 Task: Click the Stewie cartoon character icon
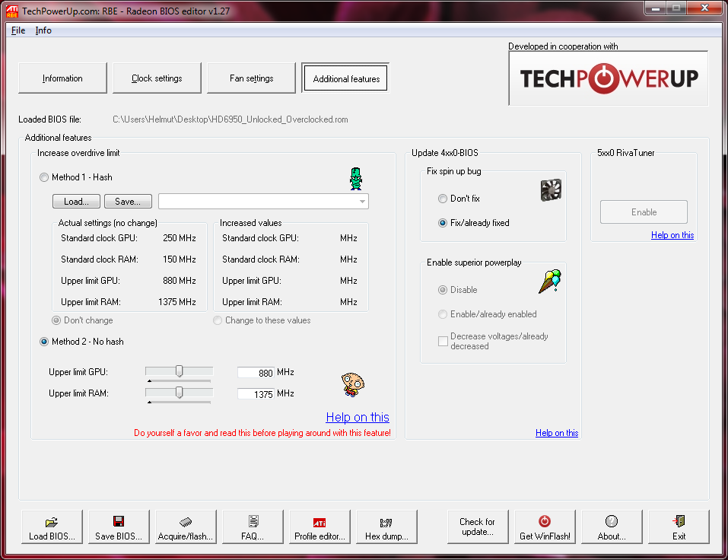pos(353,384)
